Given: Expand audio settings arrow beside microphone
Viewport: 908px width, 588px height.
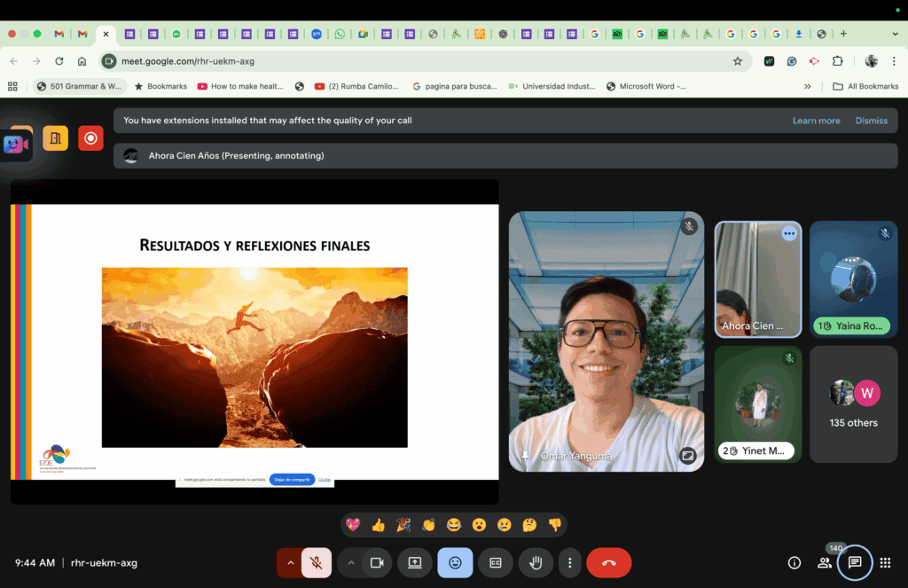Looking at the screenshot, I should tap(289, 562).
